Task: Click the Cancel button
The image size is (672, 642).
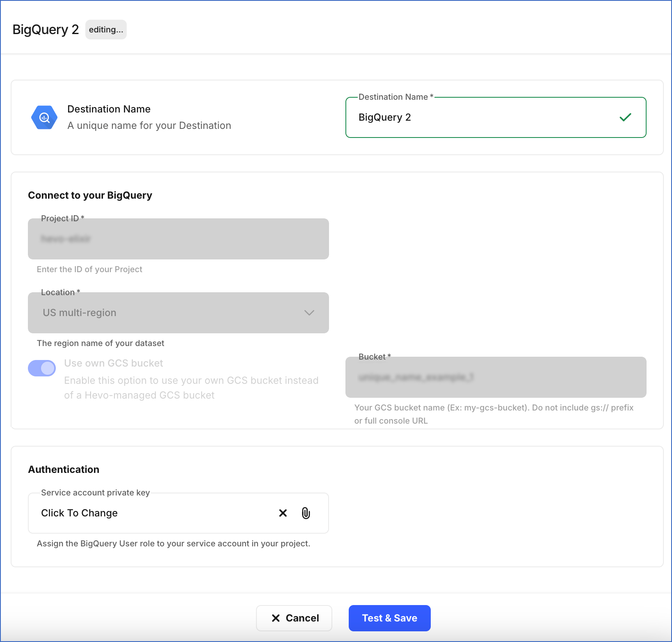Action: 294,618
